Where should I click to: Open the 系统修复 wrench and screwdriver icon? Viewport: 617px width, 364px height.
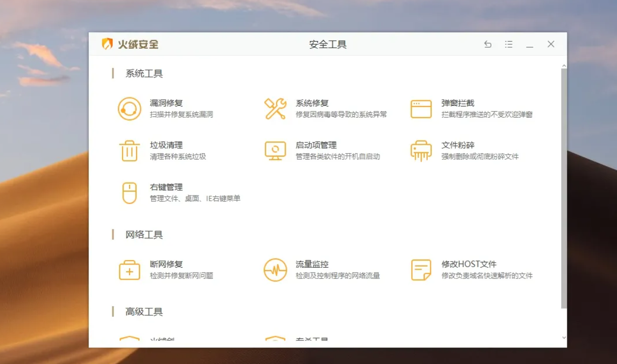[x=275, y=109]
